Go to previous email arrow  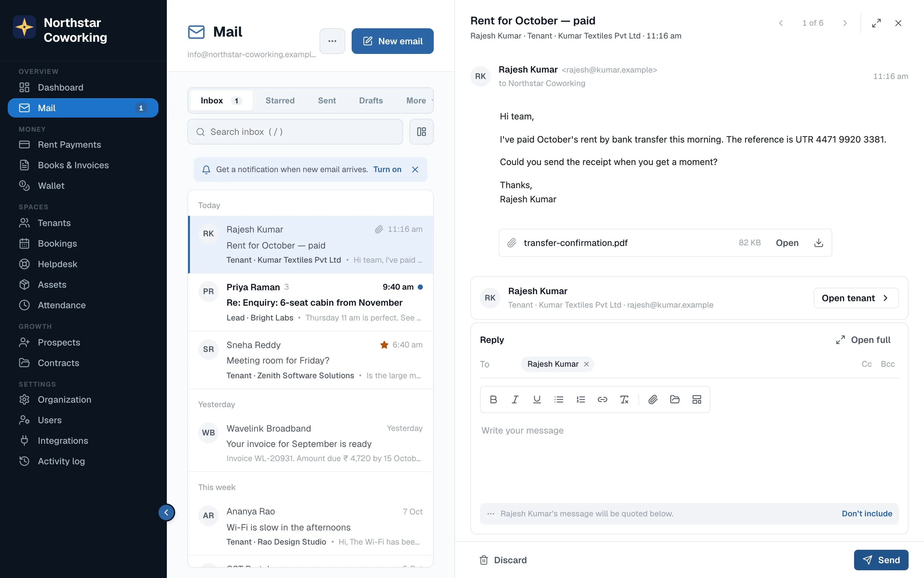pos(781,23)
